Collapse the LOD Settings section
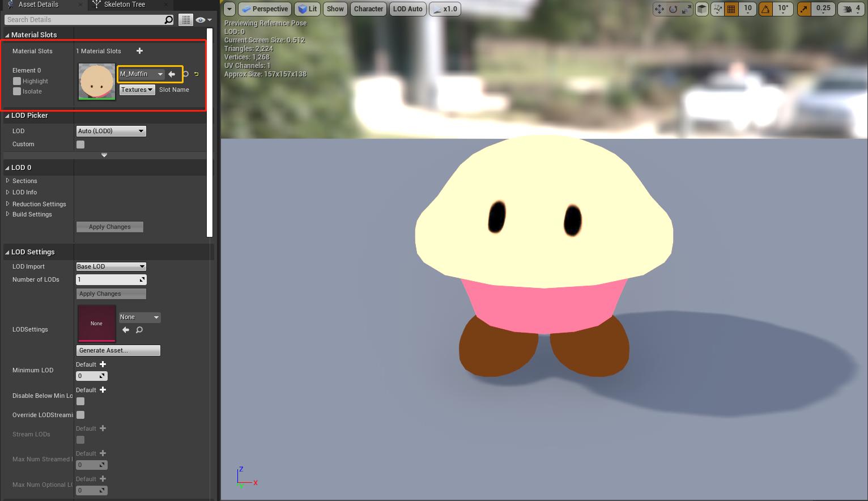The height and width of the screenshot is (501, 868). [7, 252]
